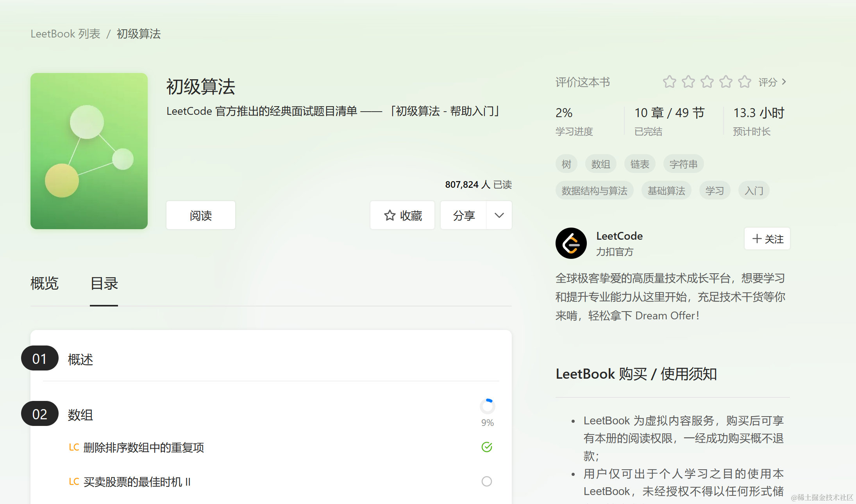Click the fourth rating star
This screenshot has height=504, width=856.
pyautogui.click(x=726, y=82)
